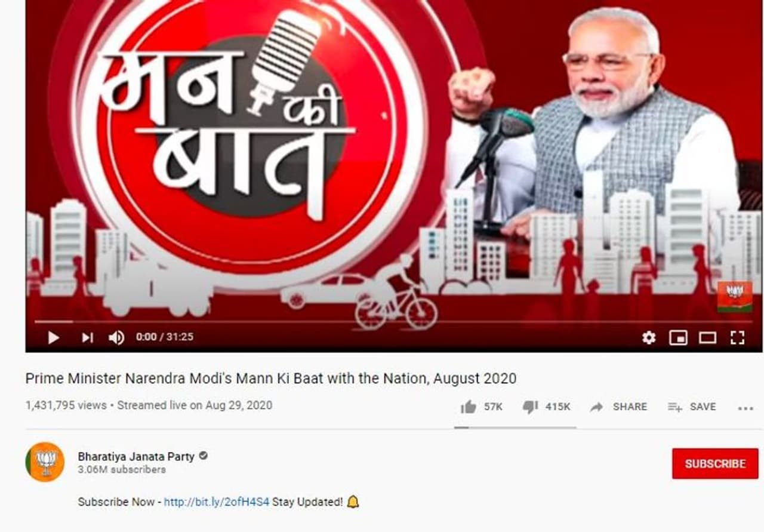Open the player settings gear
This screenshot has height=532, width=764.
(x=649, y=337)
